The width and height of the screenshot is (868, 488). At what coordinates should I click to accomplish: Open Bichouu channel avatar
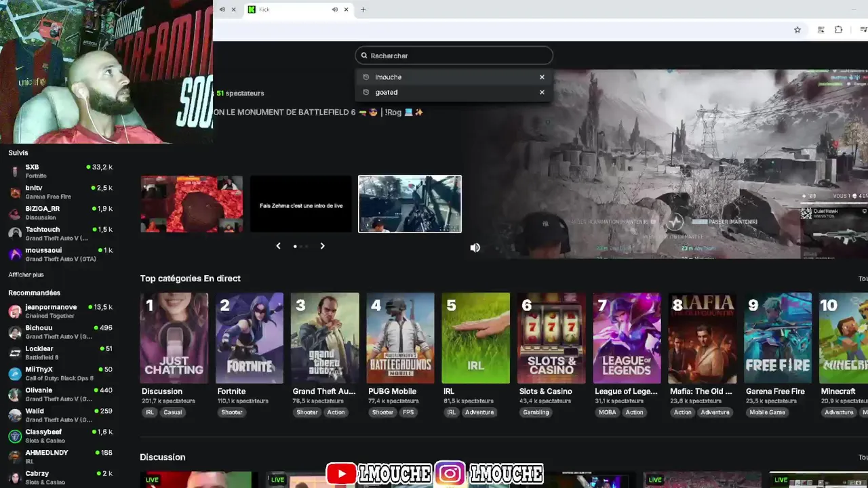[x=15, y=332]
